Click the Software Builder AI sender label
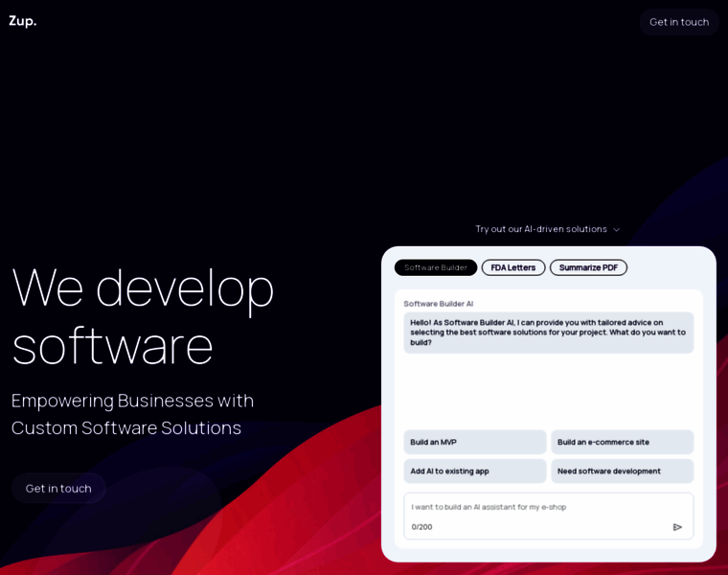Viewport: 728px width, 575px height. [x=438, y=304]
